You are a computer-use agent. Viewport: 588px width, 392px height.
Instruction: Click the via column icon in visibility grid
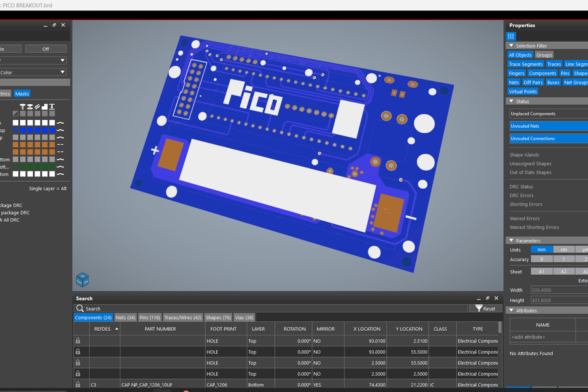tap(30, 107)
